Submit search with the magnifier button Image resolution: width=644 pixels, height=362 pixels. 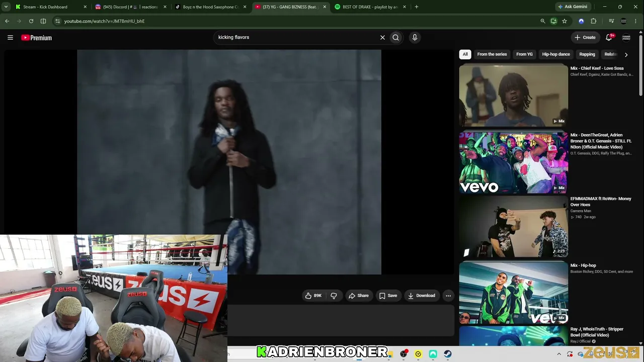coord(396,37)
